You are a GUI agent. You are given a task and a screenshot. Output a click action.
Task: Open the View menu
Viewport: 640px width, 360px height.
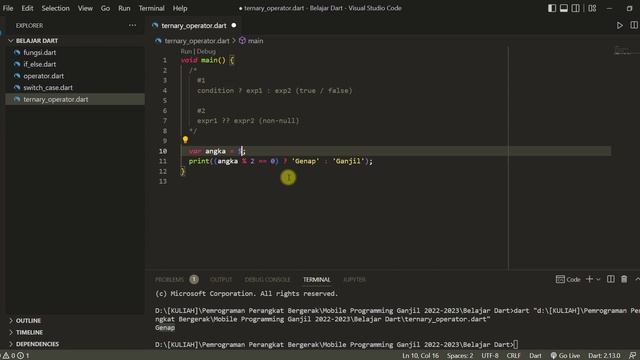[x=85, y=8]
